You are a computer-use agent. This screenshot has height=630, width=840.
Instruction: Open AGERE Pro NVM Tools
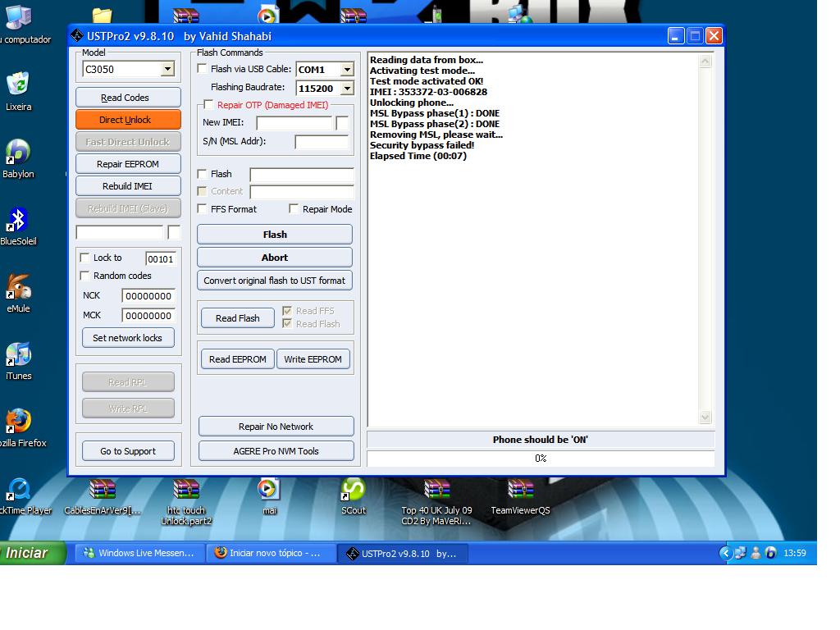pyautogui.click(x=276, y=451)
